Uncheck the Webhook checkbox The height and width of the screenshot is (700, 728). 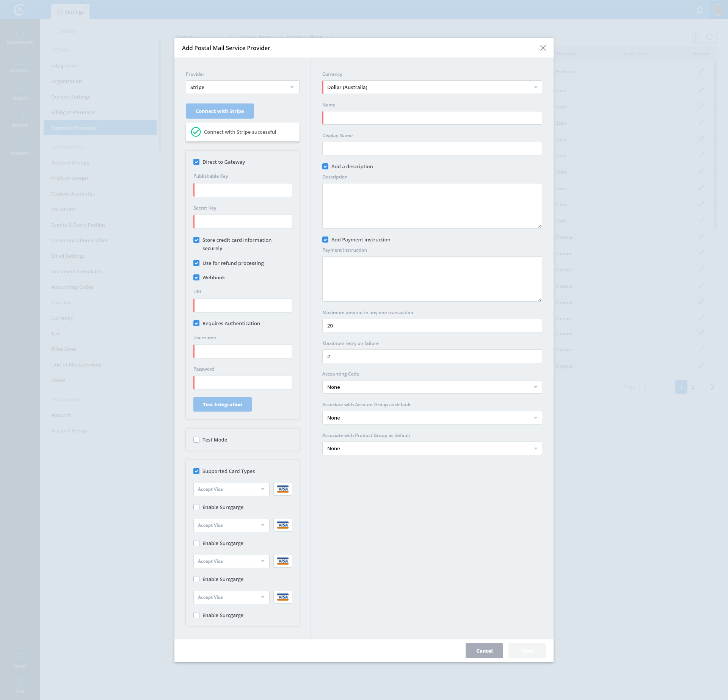click(x=196, y=277)
